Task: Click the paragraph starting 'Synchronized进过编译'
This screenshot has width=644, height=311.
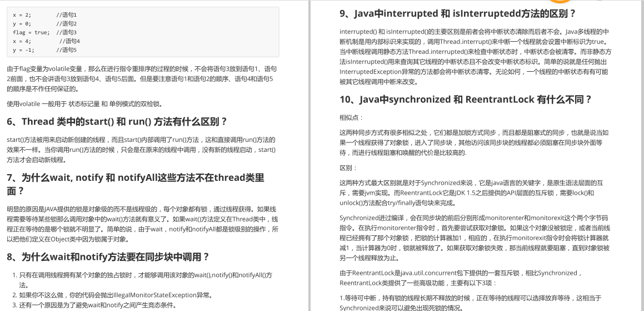Action: pos(475,238)
